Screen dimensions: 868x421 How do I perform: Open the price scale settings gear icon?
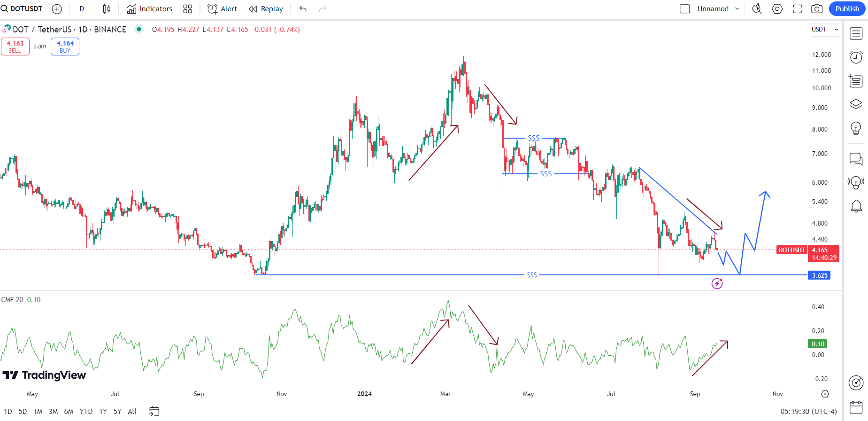825,394
